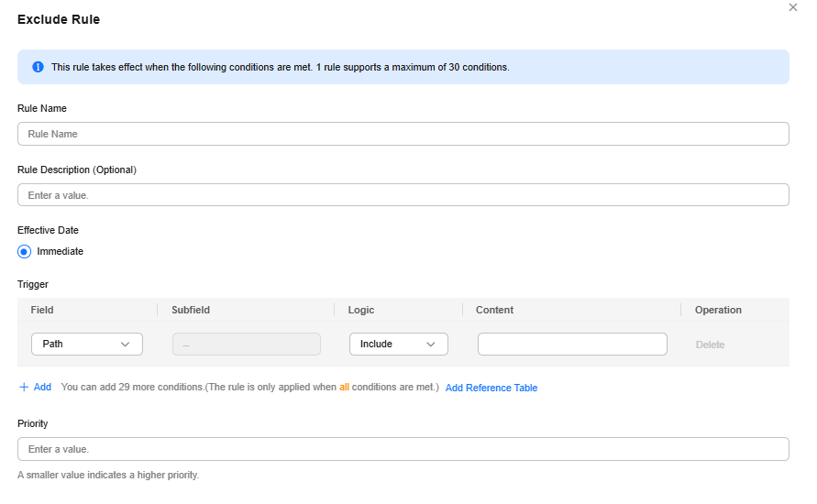The height and width of the screenshot is (504, 817).
Task: Select the Immediate radio button
Action: [x=24, y=251]
